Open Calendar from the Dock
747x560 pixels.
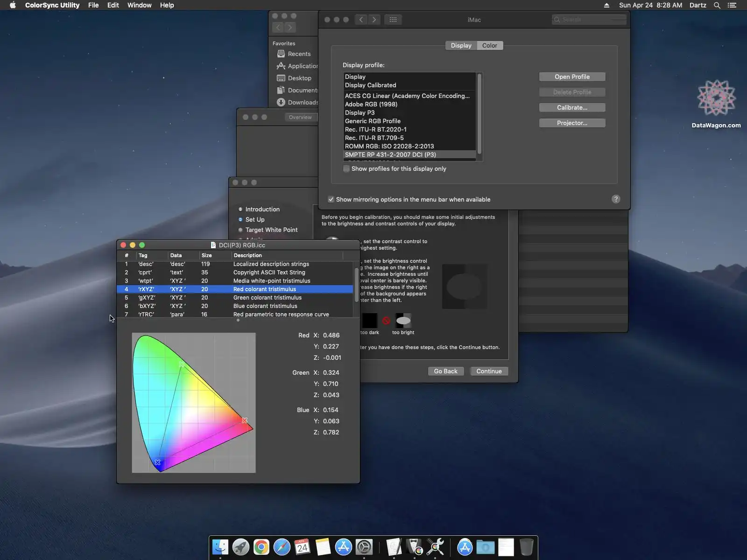[303, 547]
